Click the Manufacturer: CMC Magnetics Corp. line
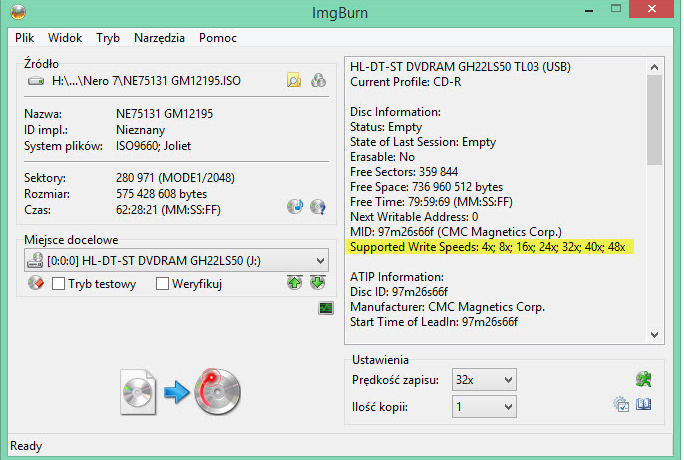This screenshot has height=460, width=684. [447, 307]
